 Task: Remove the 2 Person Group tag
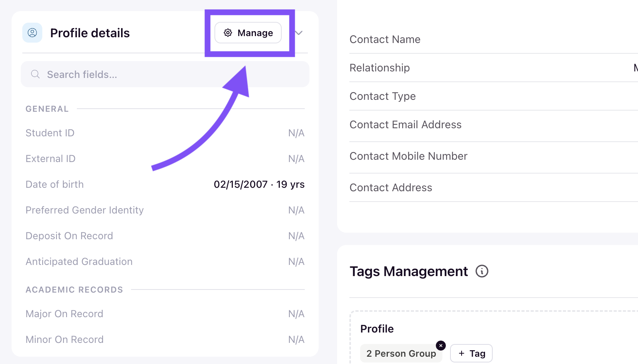441,346
